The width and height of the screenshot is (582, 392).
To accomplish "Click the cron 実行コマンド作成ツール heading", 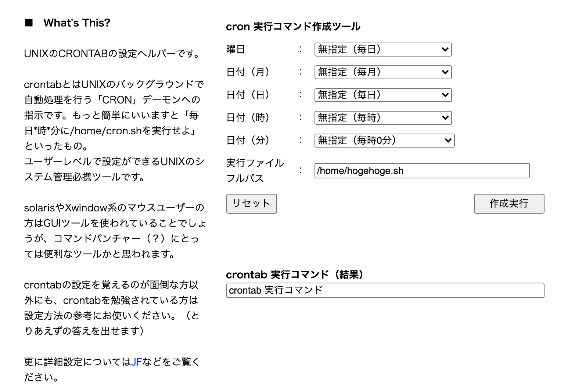I will tap(293, 26).
